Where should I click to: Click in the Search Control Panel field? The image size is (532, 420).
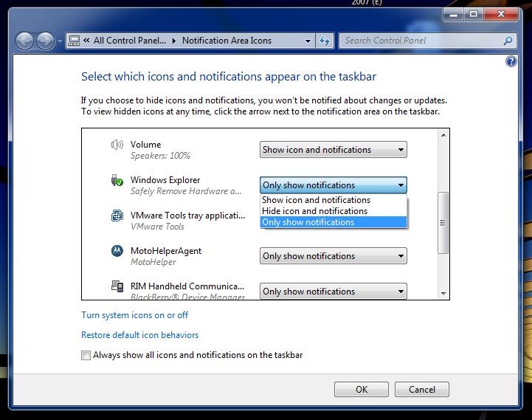coord(421,41)
